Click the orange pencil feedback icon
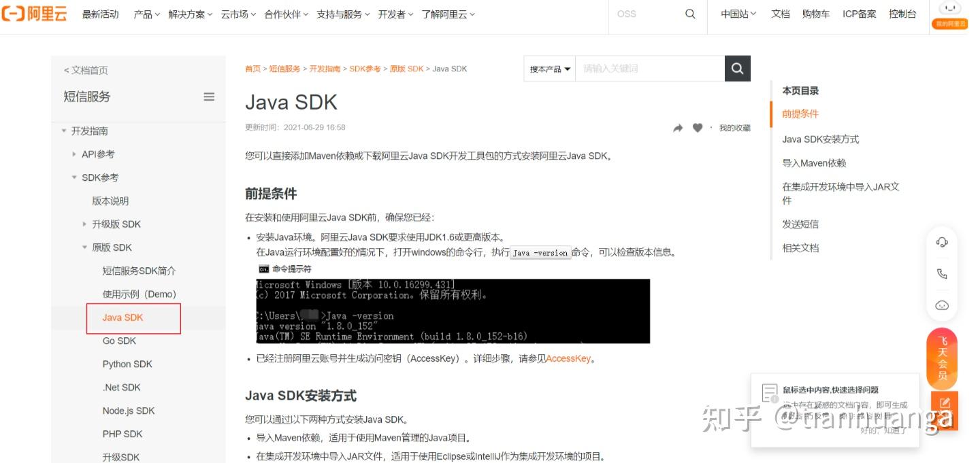Viewport: 980px width, 463px height. [x=943, y=404]
